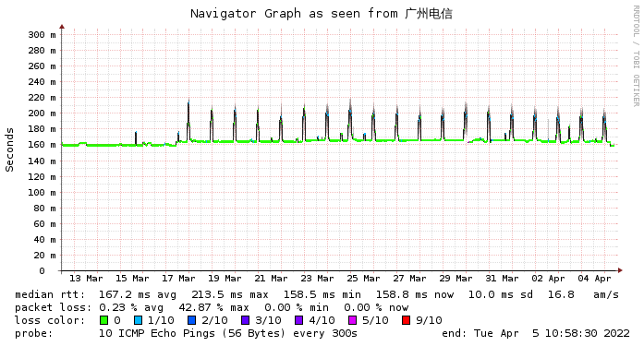644x346 pixels.
Task: Click the green 0 loss color swatch
Action: coord(103,320)
